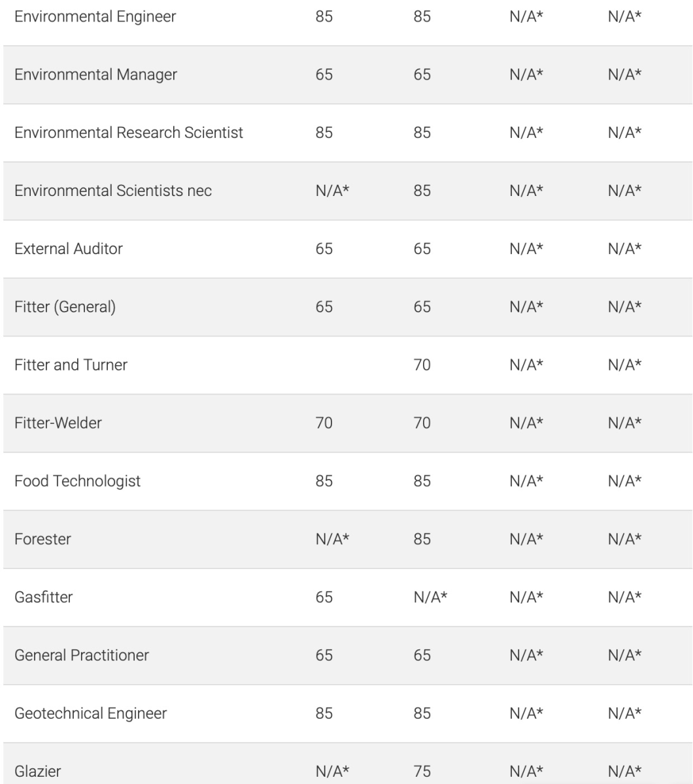Select the "Forester" occupation name
Image resolution: width=693 pixels, height=784 pixels.
(x=42, y=539)
